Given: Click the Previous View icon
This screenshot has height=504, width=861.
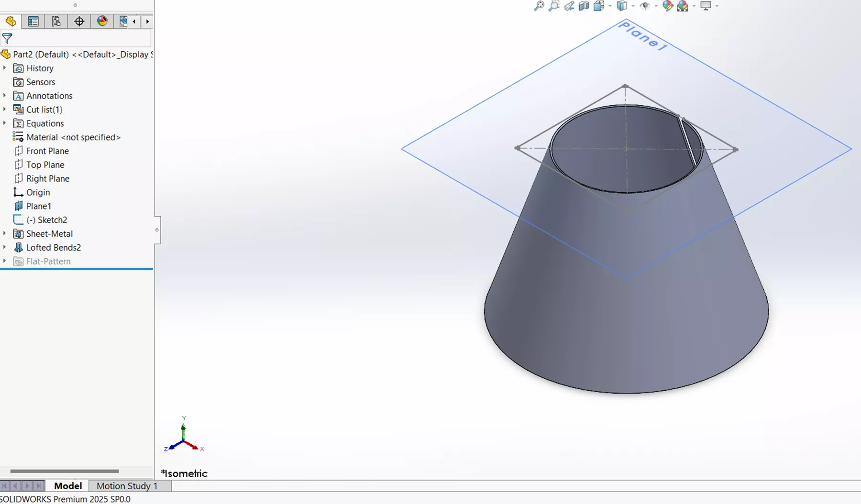Looking at the screenshot, I should pyautogui.click(x=569, y=6).
